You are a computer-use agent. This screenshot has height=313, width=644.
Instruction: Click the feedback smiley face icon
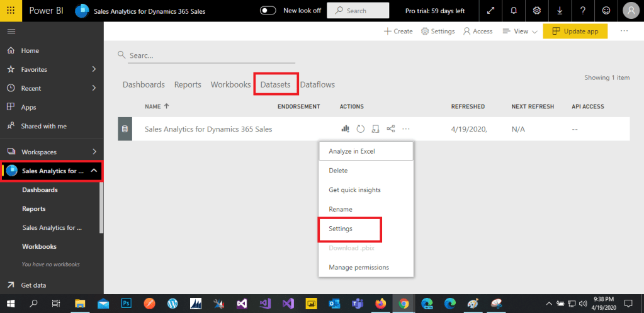click(606, 11)
